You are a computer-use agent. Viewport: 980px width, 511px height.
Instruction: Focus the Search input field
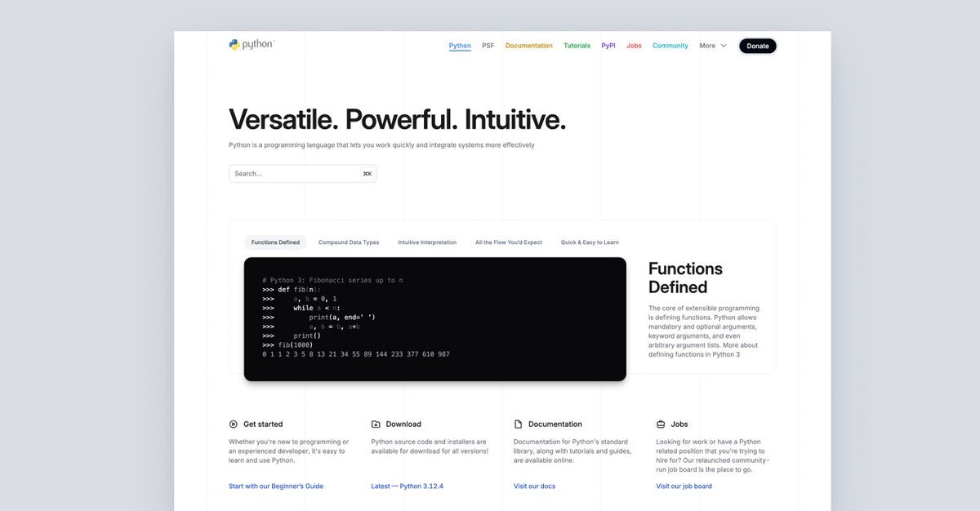click(x=294, y=174)
